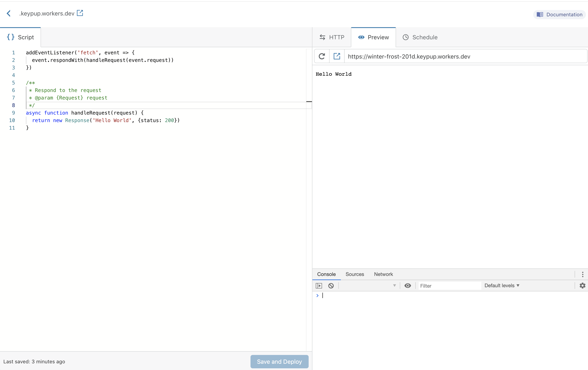Reload the preview with refresh icon
Screen dimensions: 588x370
[x=322, y=56]
